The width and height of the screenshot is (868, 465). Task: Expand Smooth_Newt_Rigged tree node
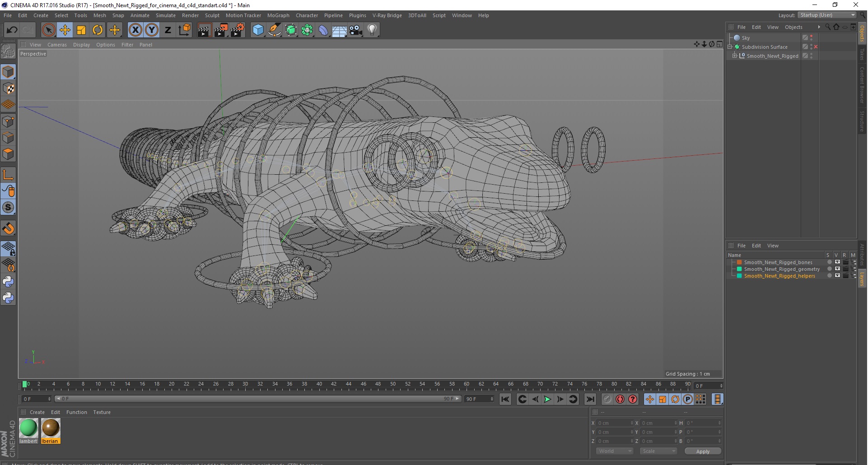pos(735,56)
